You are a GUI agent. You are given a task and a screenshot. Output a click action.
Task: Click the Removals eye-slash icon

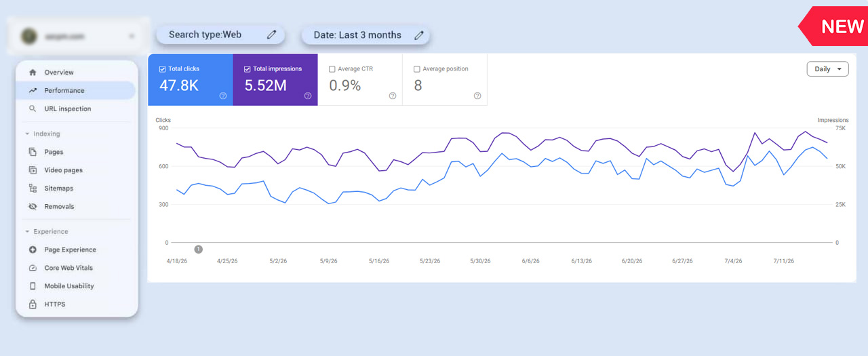(33, 206)
